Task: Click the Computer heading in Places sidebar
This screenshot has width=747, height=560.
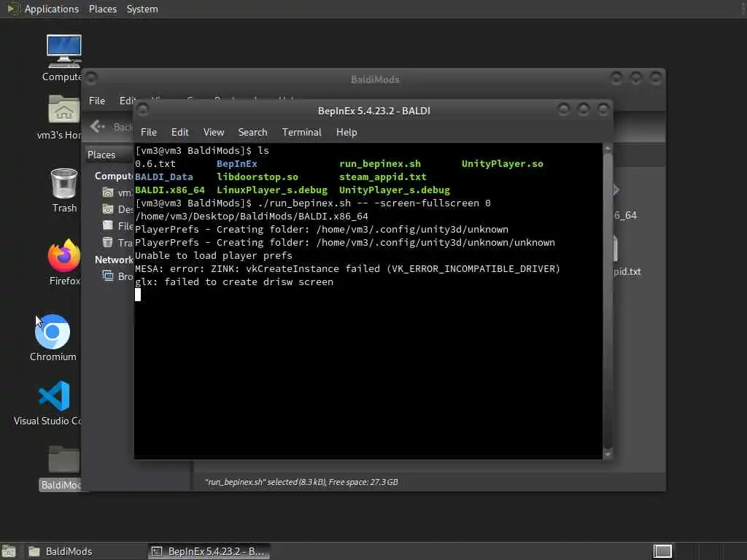Action: tap(114, 176)
